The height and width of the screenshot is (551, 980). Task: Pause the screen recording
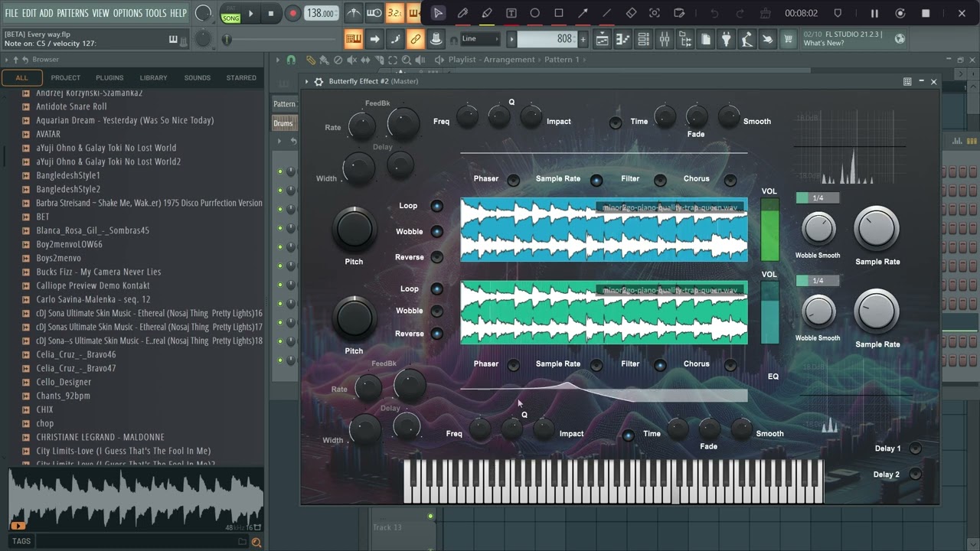[x=874, y=13]
